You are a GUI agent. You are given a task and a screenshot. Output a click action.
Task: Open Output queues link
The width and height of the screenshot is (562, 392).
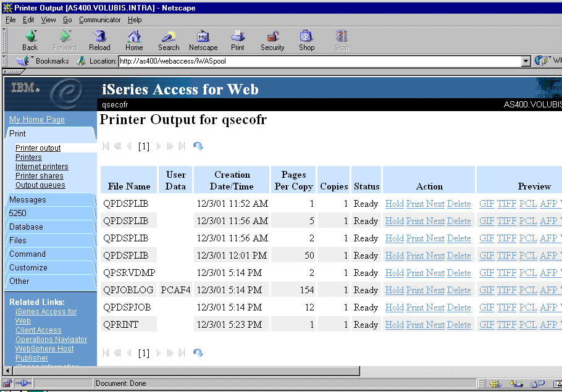(40, 185)
